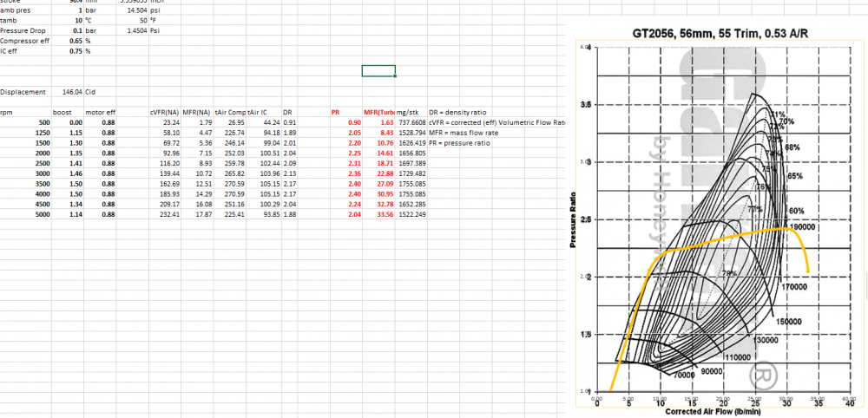
Task: Select the 'motor eff' column header cell
Action: [100, 112]
